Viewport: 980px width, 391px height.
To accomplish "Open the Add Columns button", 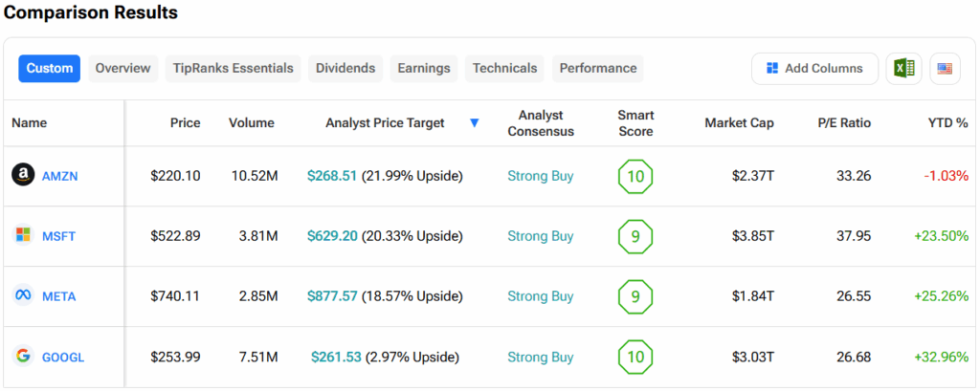I will (x=814, y=69).
